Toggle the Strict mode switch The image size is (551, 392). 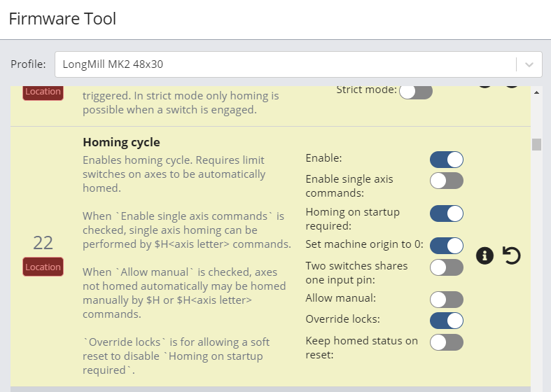pos(416,91)
